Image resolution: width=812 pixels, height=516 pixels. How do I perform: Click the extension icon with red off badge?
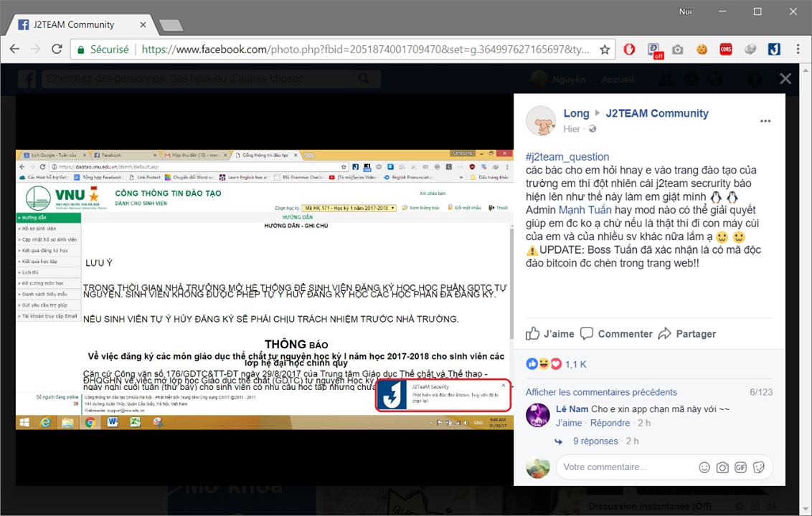pyautogui.click(x=655, y=50)
